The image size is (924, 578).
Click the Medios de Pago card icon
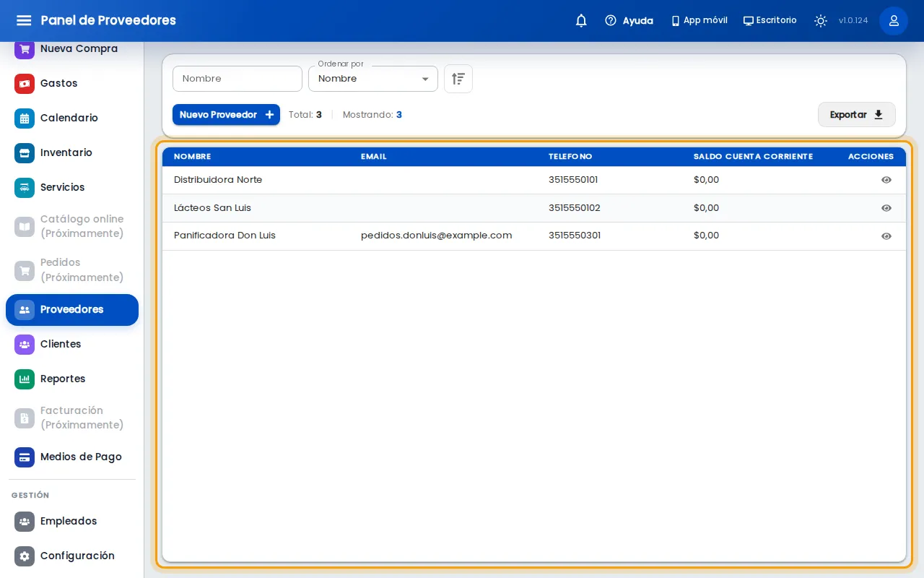click(25, 457)
